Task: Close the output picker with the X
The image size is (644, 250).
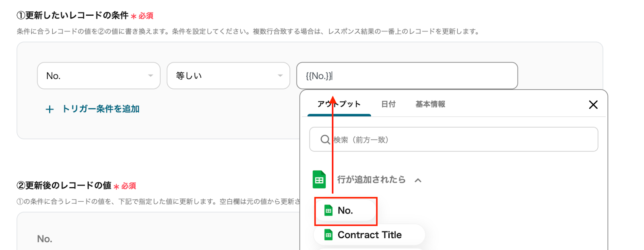Action: tap(593, 105)
